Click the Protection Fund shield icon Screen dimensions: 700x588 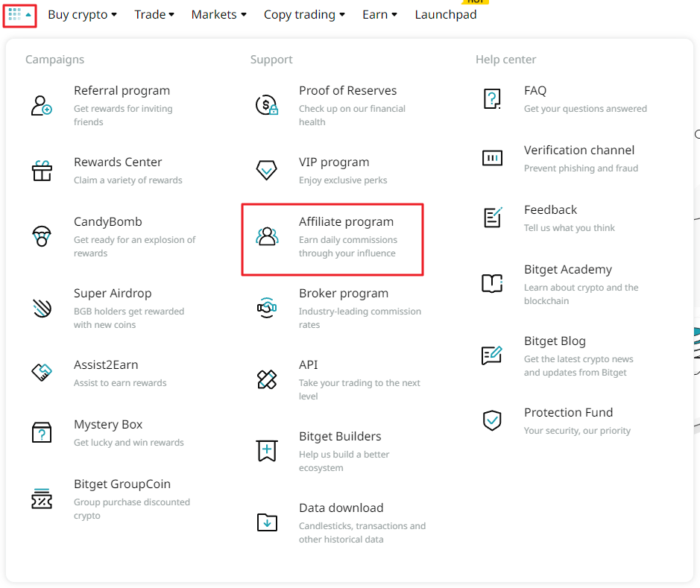pyautogui.click(x=492, y=420)
